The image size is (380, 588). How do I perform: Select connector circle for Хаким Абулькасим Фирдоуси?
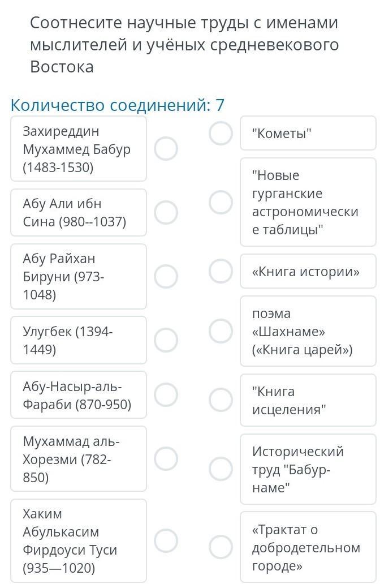tap(166, 540)
